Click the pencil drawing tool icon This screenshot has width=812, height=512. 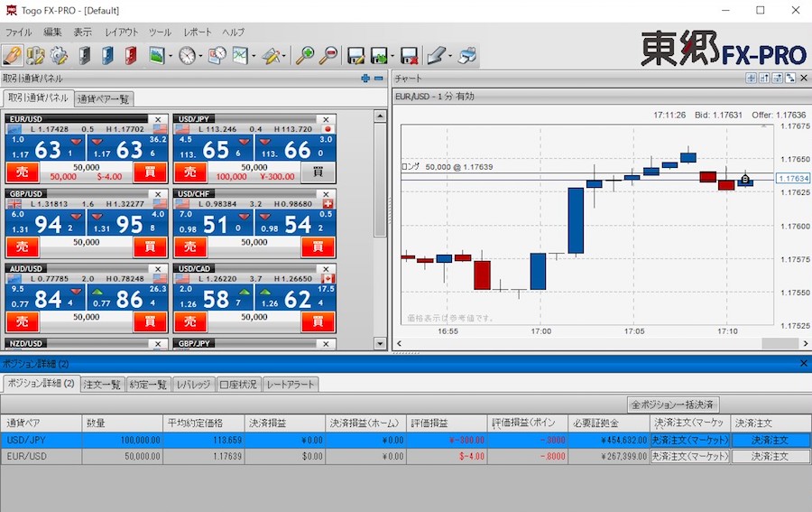click(271, 55)
